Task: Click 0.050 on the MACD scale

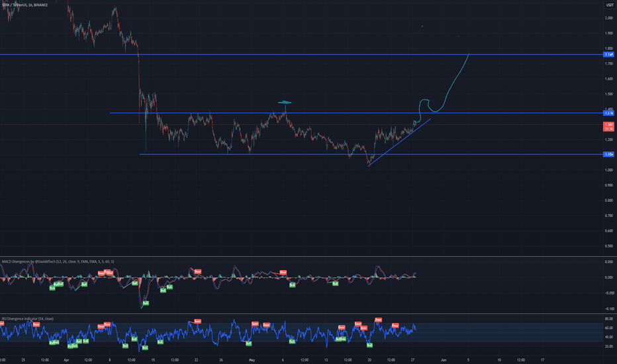Action: [x=609, y=261]
